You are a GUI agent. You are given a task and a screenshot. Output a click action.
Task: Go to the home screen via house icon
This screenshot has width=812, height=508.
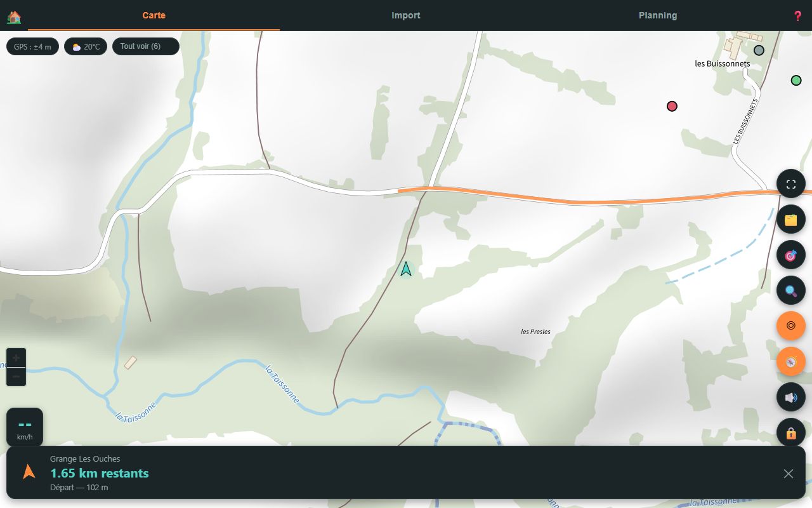point(14,17)
